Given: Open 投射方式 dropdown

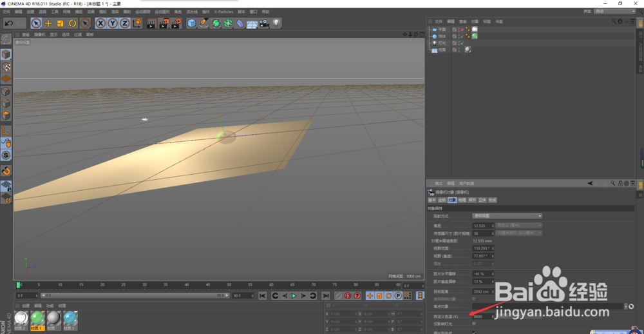Looking at the screenshot, I should [507, 216].
